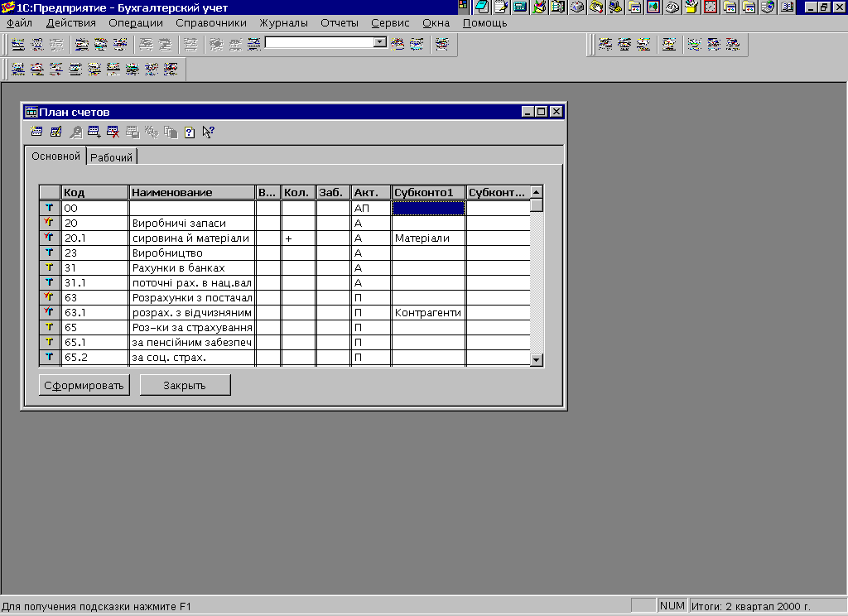Viewport: 848px width, 616px height.
Task: Open the Office shortcut bar notepad with pencil icon
Action: tap(501, 7)
